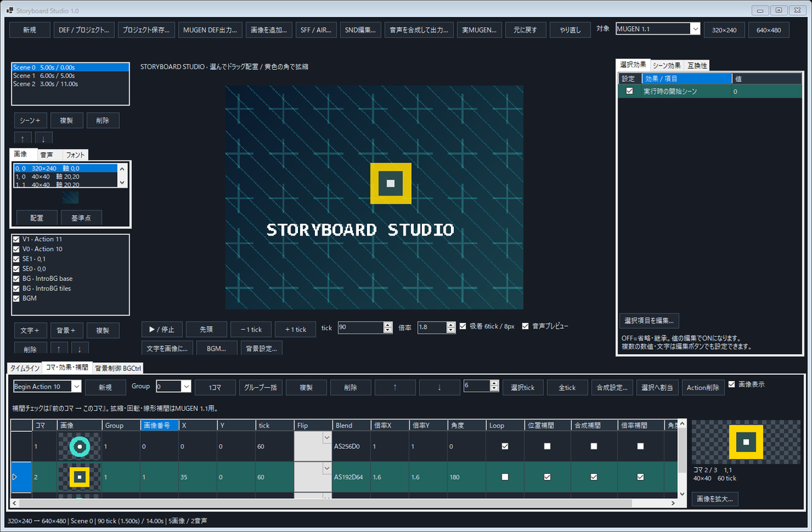Click the yellow square image in コマ 2 row

pos(80,477)
